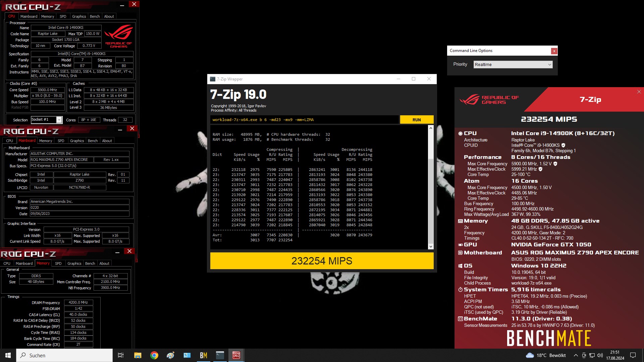Viewport: 644px width, 362px height.
Task: Open Graphics tab in top CPU-Z window
Action: tap(79, 16)
